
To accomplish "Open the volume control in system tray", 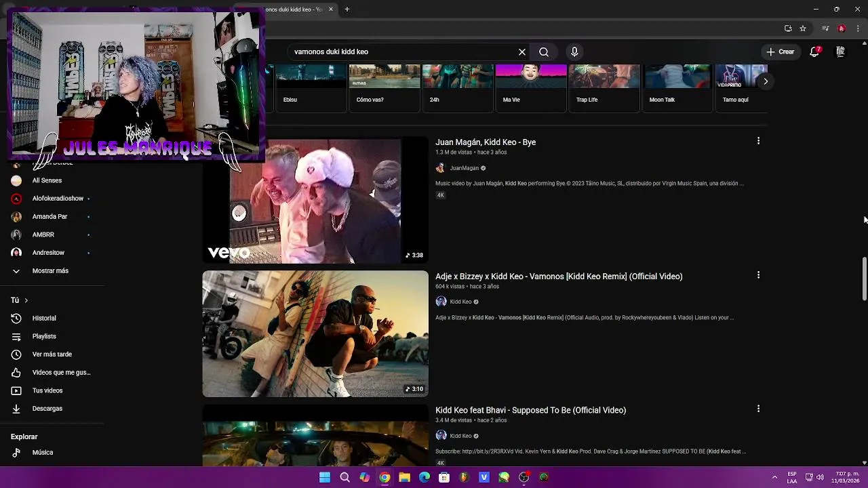I will click(821, 477).
